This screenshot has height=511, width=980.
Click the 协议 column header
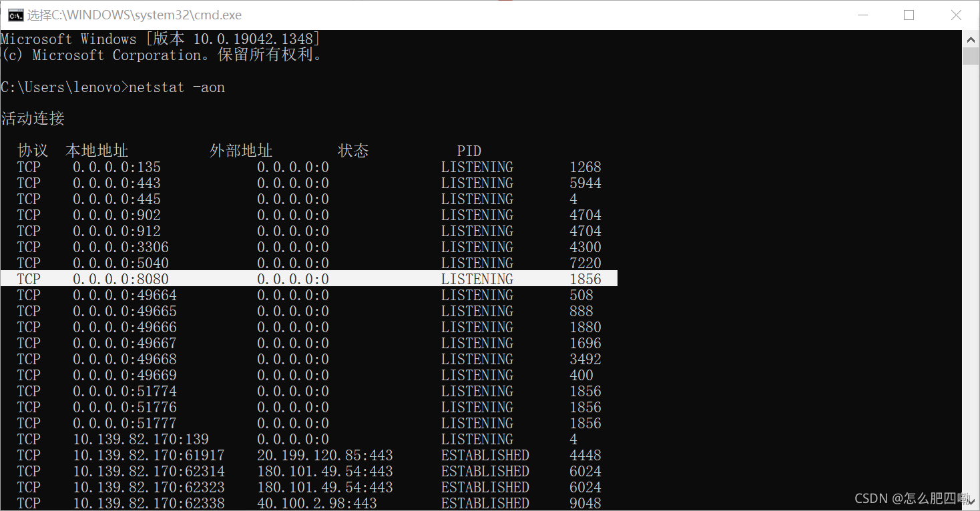pyautogui.click(x=33, y=151)
